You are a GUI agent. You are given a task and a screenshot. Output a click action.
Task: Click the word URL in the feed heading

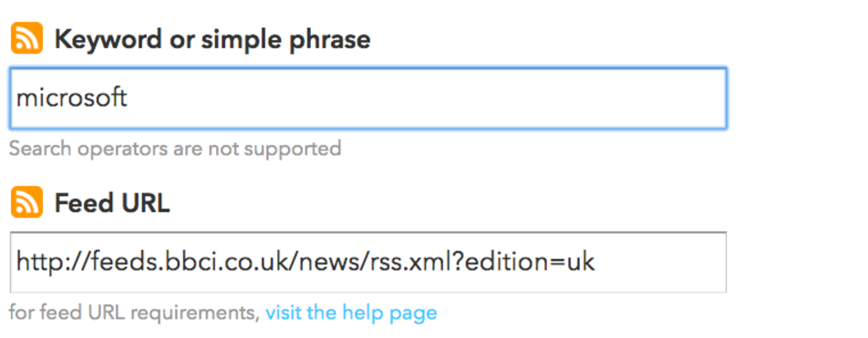point(140,203)
